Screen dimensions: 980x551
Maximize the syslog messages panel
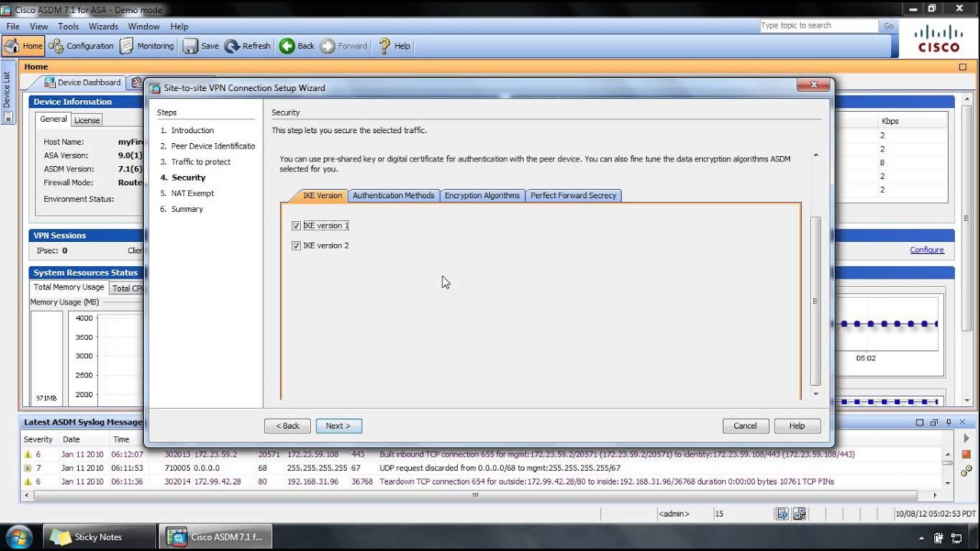[x=920, y=422]
